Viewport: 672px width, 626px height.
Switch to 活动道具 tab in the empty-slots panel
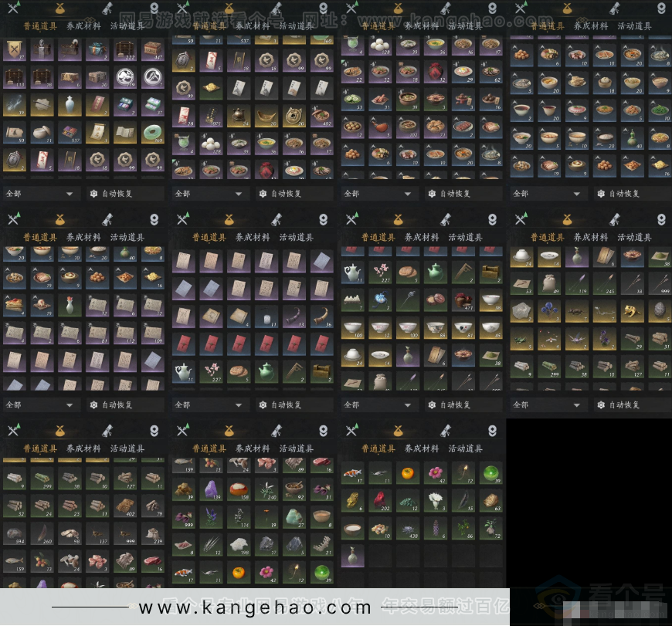[x=466, y=448]
